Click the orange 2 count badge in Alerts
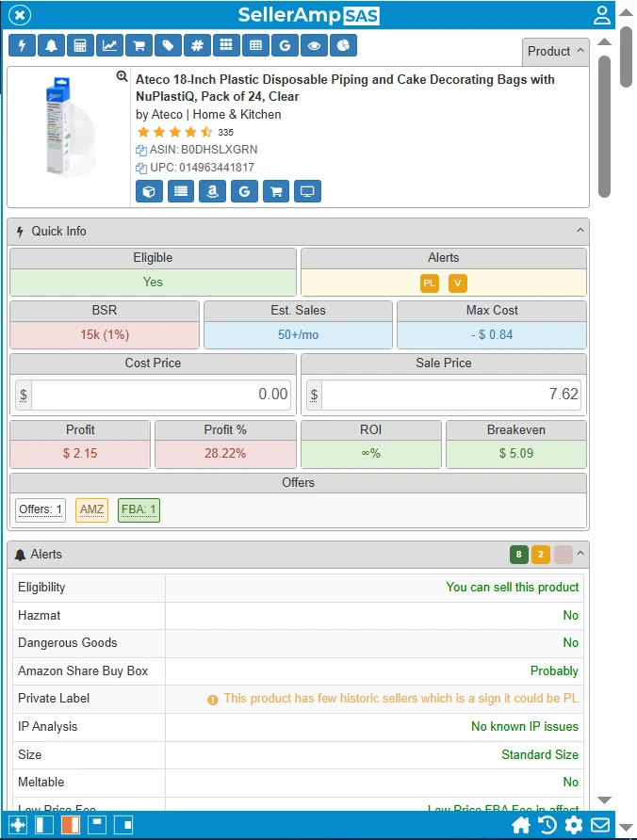Image resolution: width=637 pixels, height=840 pixels. 541,555
